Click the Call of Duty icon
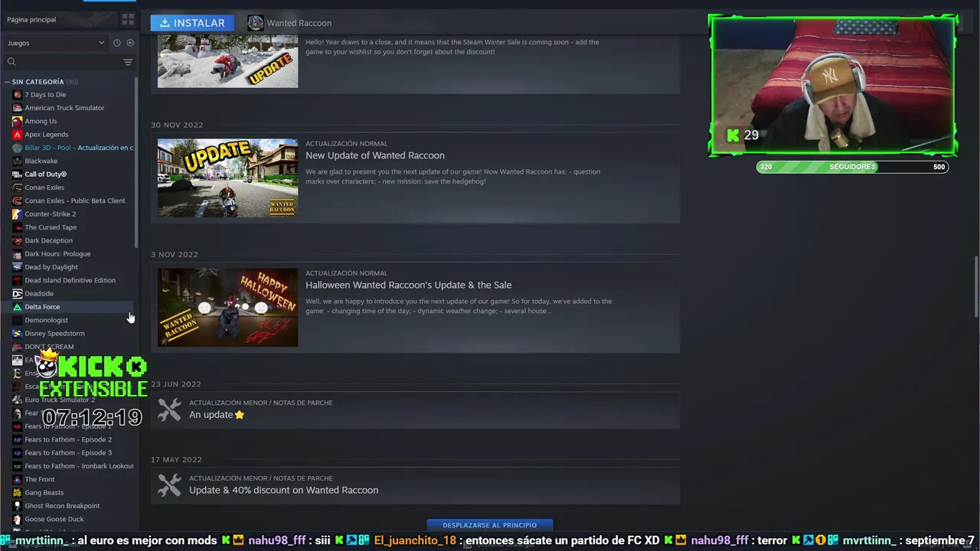The height and width of the screenshot is (551, 980). pos(18,174)
